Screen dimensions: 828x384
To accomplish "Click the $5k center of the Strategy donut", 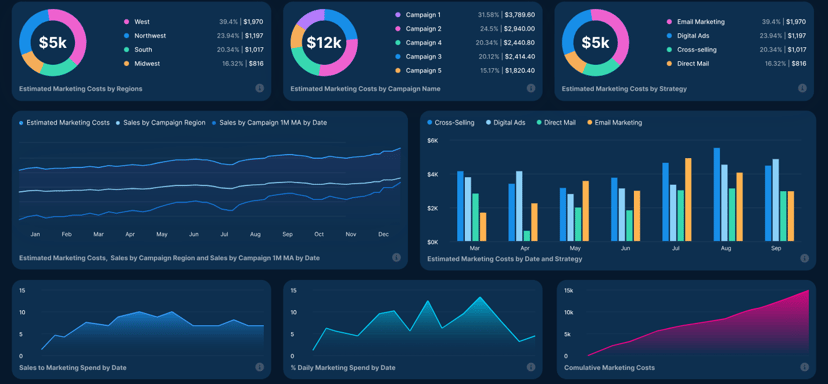I will pos(596,42).
